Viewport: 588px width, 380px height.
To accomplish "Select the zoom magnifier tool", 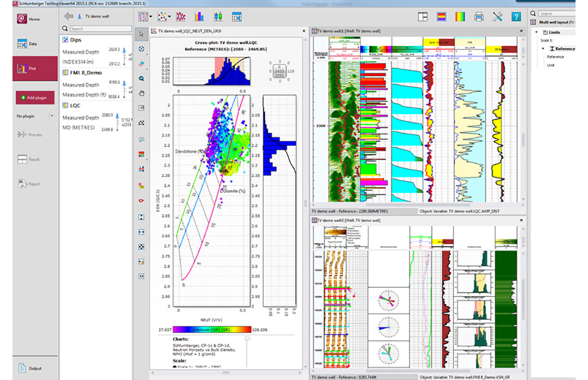I will pyautogui.click(x=142, y=79).
